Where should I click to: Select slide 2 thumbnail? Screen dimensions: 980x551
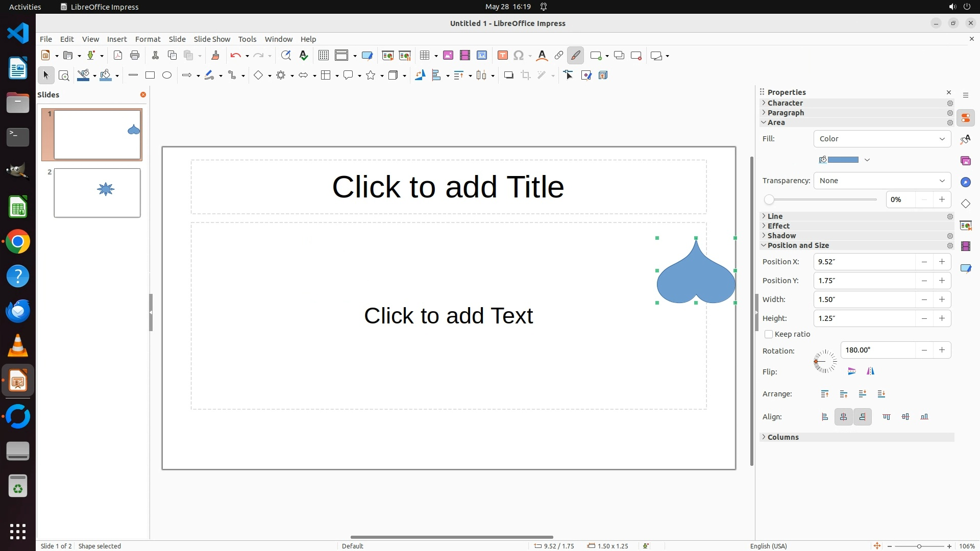click(x=97, y=193)
